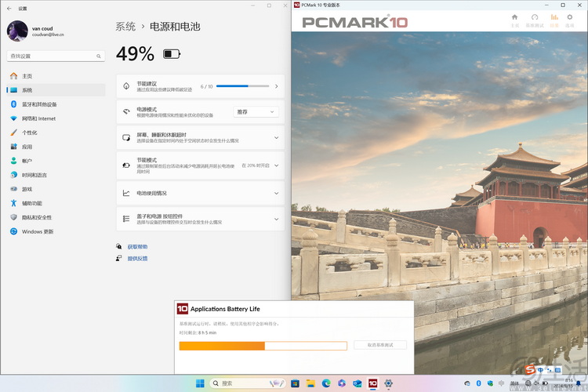Expand 盖子和电源按钮控件 section
The image size is (588, 392).
point(276,219)
